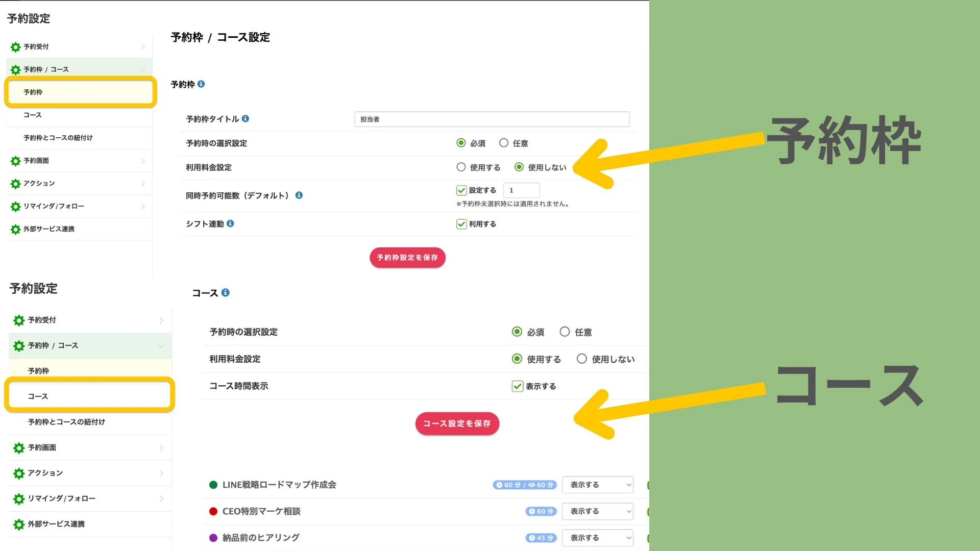The image size is (980, 551).
Task: Click gear icon beside 予約画面 in top sidebar
Action: click(15, 161)
